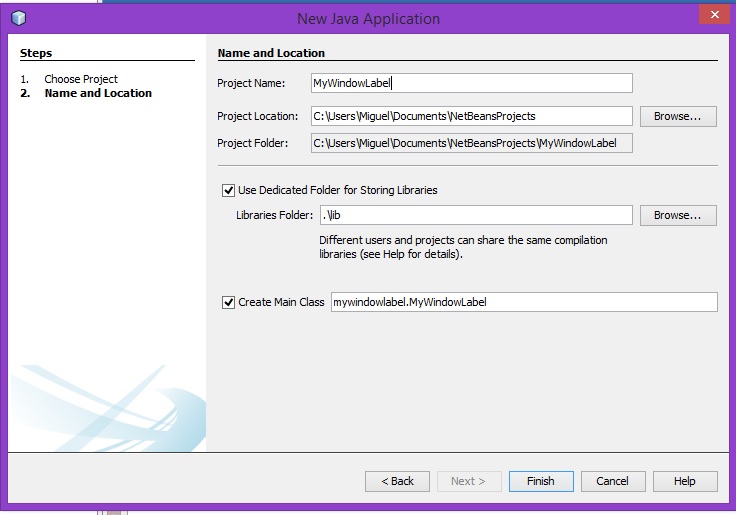Open Help for this wizard
This screenshot has width=736, height=515.
[x=684, y=481]
